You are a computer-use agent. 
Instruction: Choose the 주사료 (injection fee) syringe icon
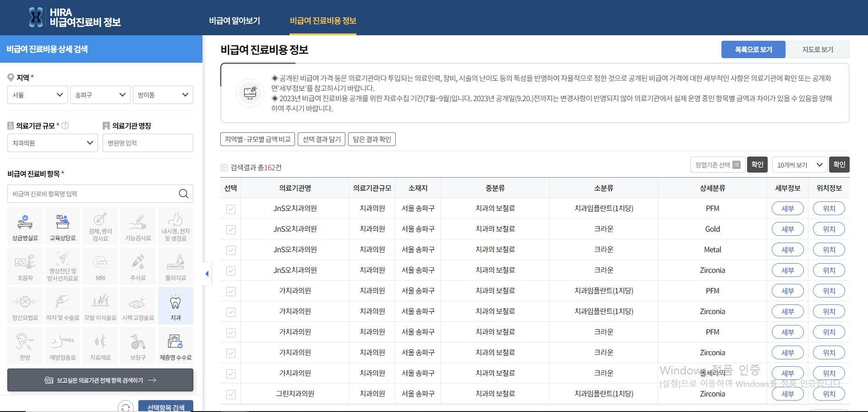pyautogui.click(x=138, y=266)
